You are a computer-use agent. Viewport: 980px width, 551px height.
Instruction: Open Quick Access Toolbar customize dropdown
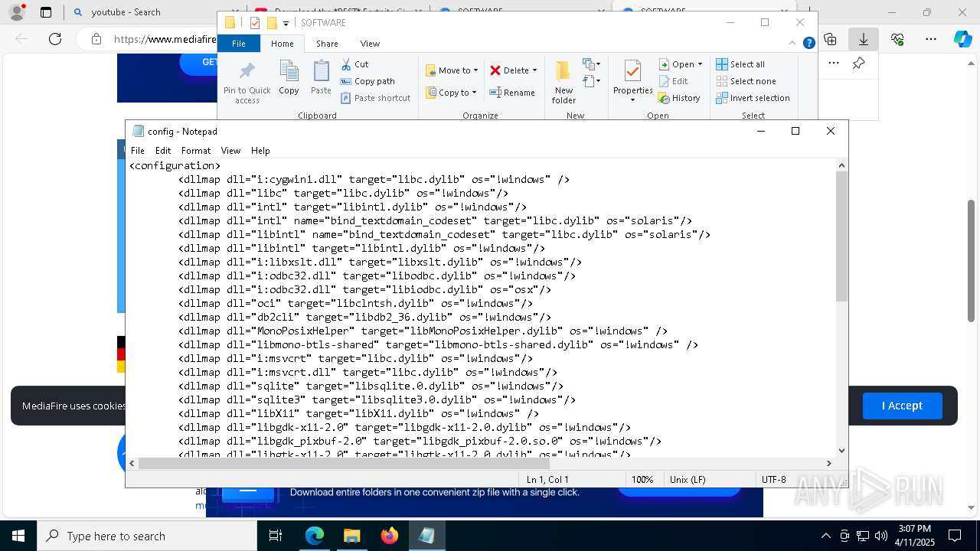point(286,24)
